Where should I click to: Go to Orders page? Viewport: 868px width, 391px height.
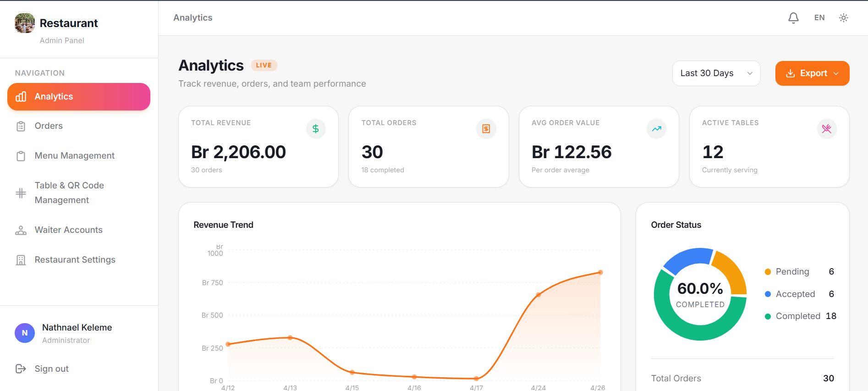tap(79, 126)
